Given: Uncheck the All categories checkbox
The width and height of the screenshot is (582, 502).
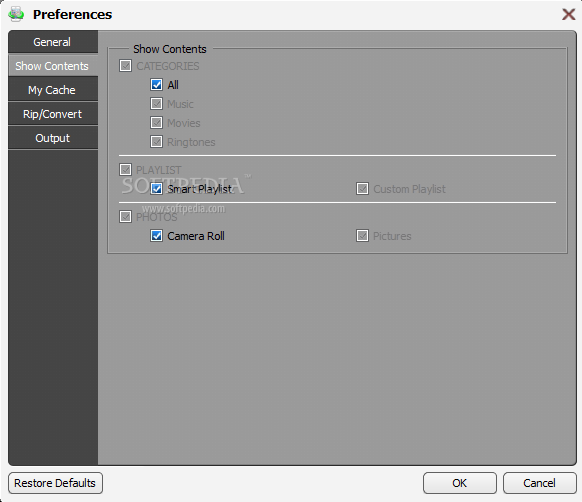Looking at the screenshot, I should click(x=157, y=85).
